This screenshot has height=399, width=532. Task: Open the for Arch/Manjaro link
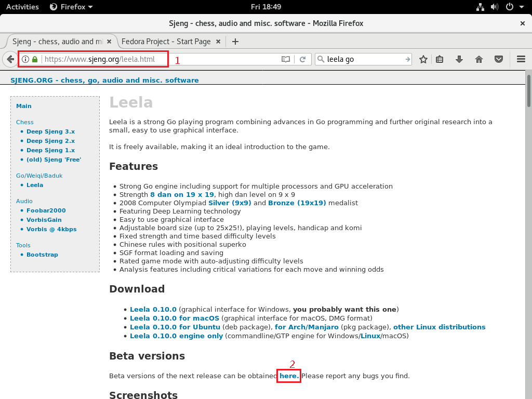(x=307, y=327)
